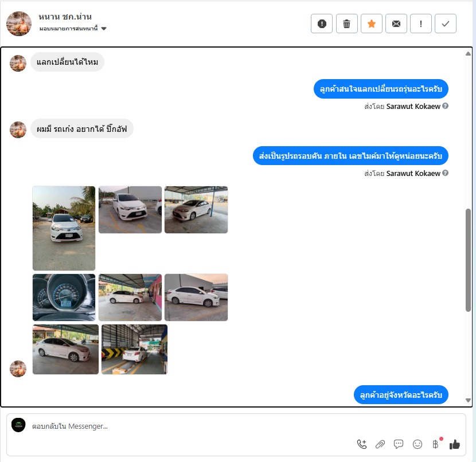Open second photo of white car front corner

click(130, 210)
